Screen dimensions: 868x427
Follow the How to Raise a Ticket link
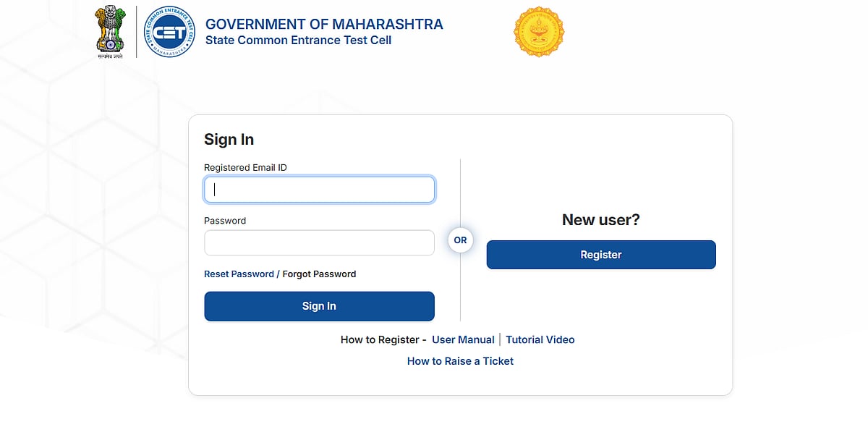point(460,361)
